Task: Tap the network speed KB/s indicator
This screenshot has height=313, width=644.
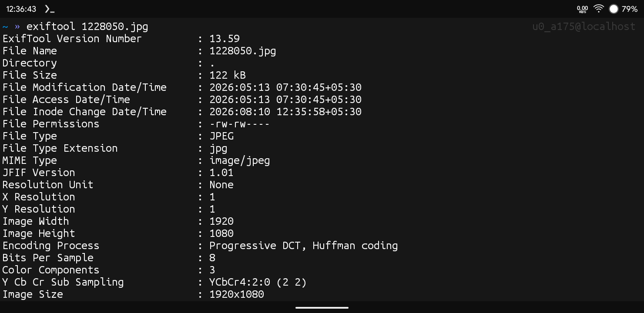Action: pos(582,9)
